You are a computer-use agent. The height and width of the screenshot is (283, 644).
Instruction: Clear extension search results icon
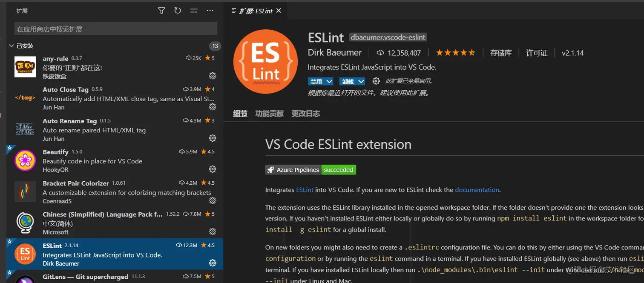tap(194, 11)
